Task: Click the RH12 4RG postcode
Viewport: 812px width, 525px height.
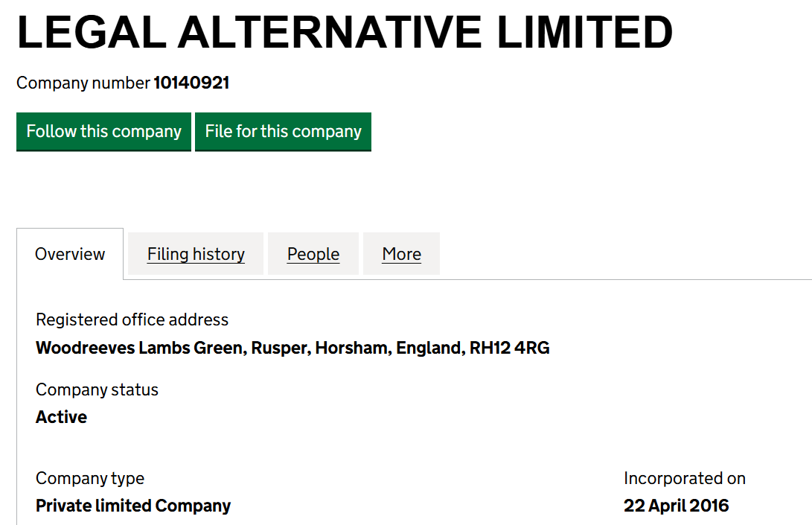Action: pos(509,348)
